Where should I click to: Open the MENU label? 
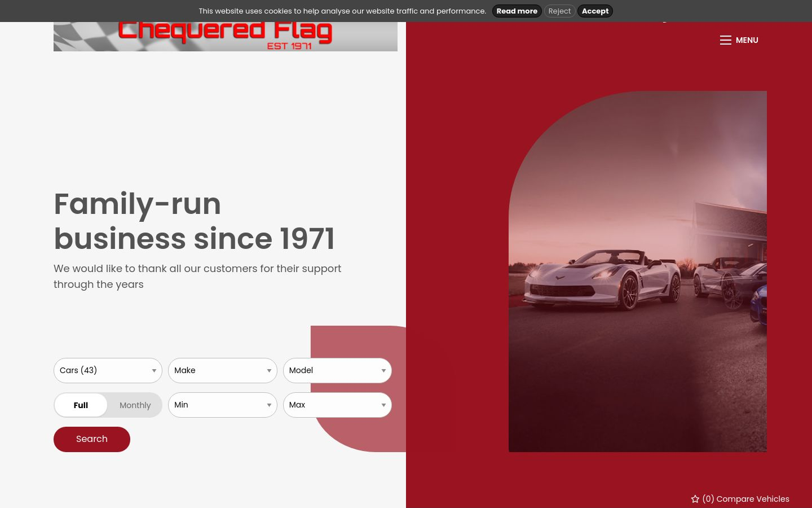coord(747,40)
